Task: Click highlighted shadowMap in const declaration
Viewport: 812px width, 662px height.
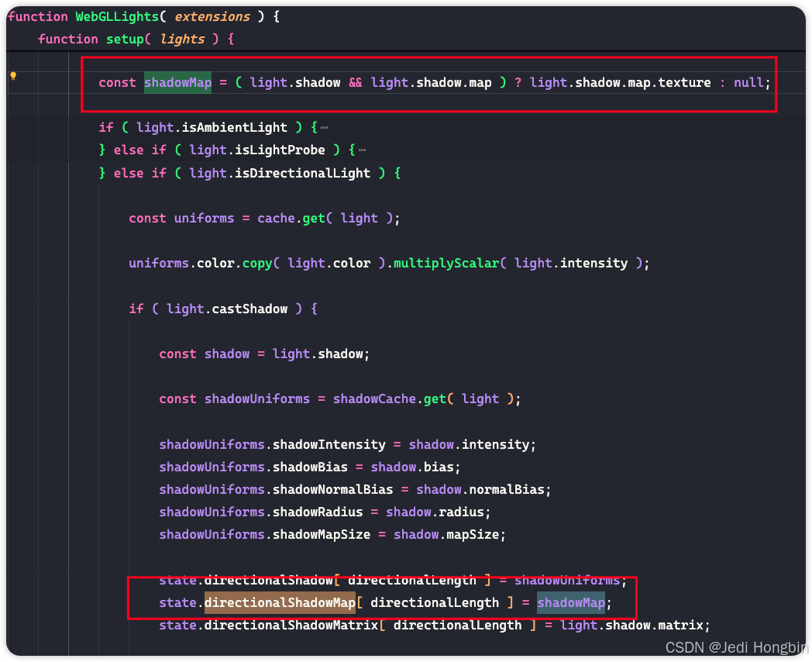Action: [x=177, y=82]
